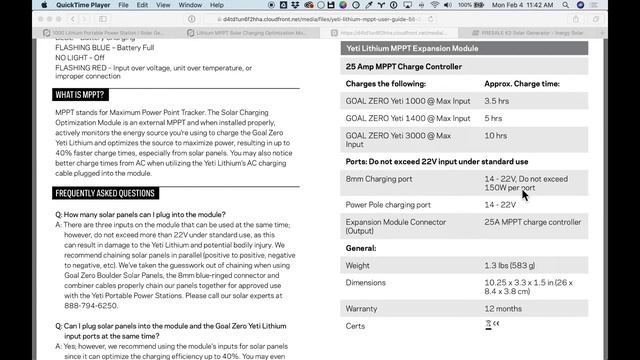Viewport: 640px width, 360px height.
Task: Click the Creative Cloud menu bar icon
Action: [309, 5]
